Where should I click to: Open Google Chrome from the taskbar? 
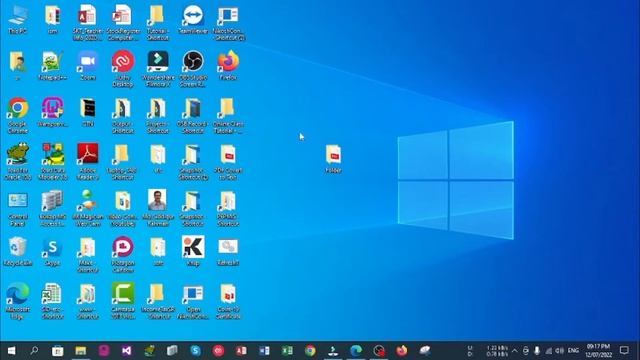coord(310,350)
